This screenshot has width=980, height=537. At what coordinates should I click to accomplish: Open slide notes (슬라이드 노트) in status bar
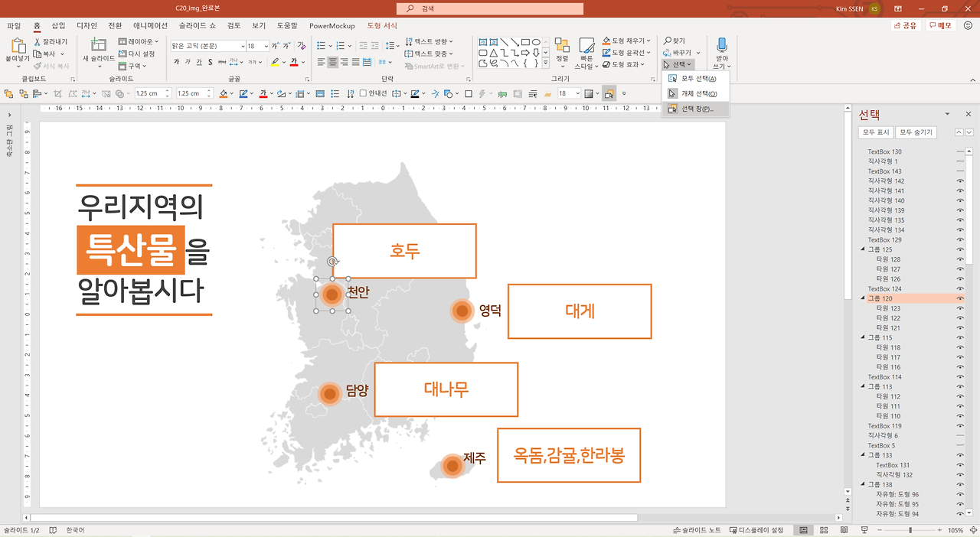(x=697, y=530)
